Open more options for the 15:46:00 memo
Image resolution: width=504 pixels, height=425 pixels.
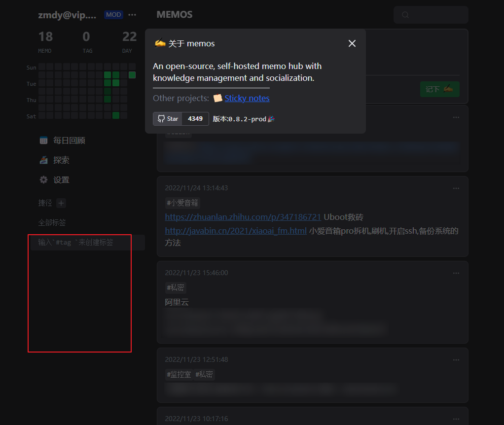tap(456, 273)
